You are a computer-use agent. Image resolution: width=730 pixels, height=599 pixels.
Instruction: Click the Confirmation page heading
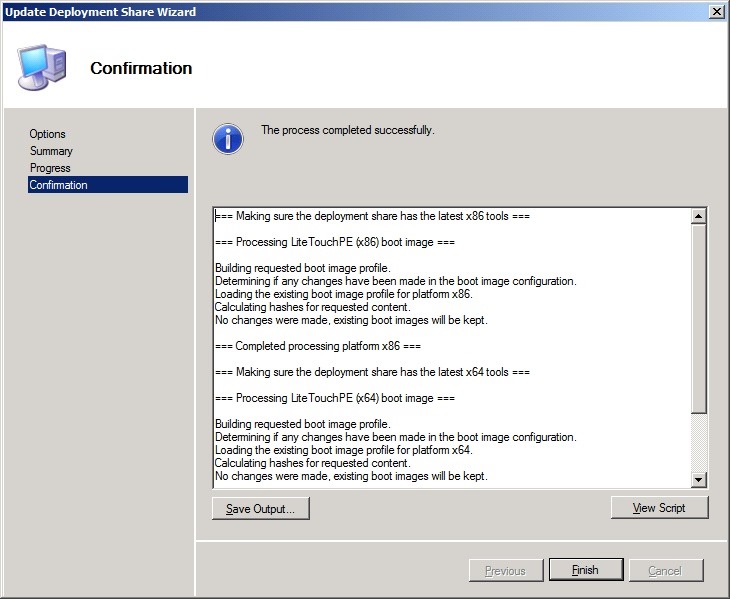click(x=141, y=69)
